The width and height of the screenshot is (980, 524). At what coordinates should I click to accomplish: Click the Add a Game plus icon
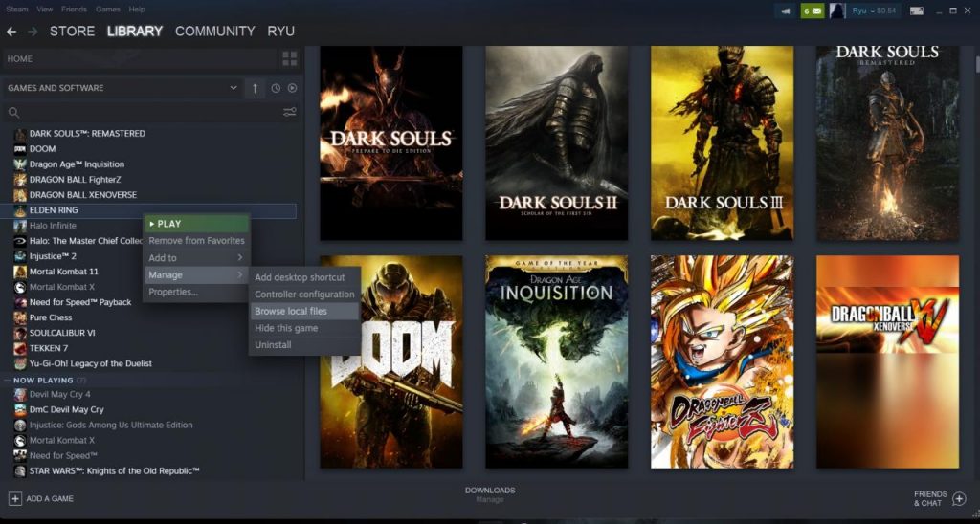14,498
